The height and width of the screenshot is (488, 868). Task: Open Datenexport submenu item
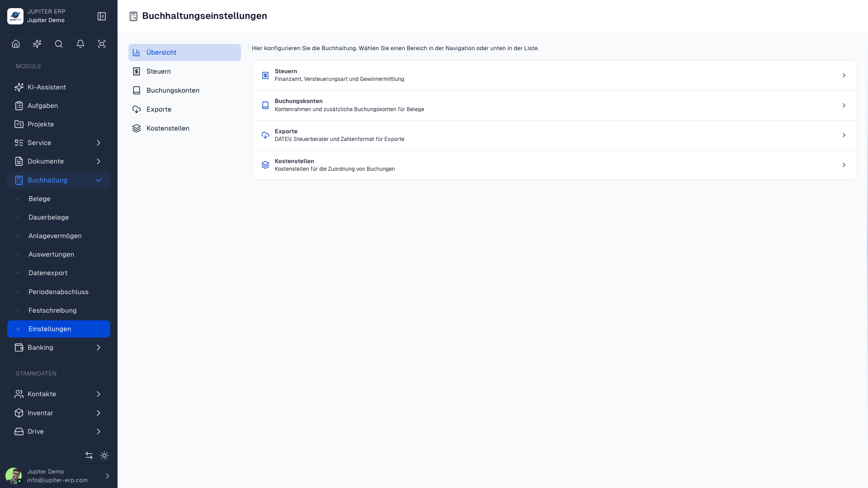point(59,273)
